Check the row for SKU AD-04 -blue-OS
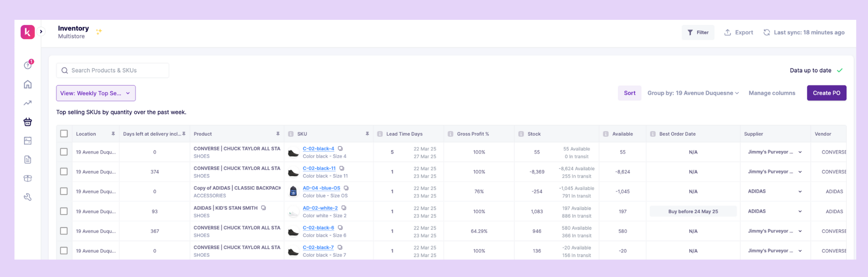The image size is (868, 277). click(x=64, y=191)
